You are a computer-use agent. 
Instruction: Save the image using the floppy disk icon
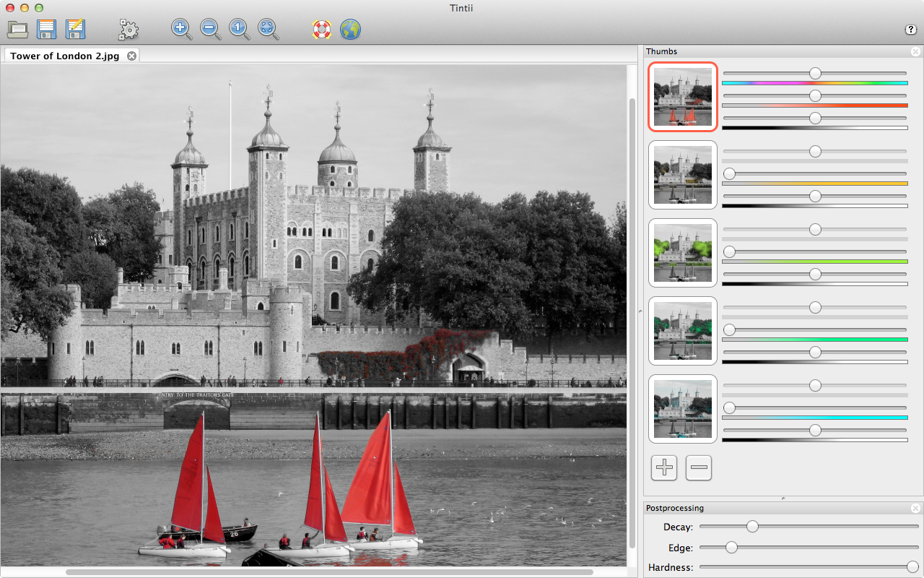(x=46, y=30)
